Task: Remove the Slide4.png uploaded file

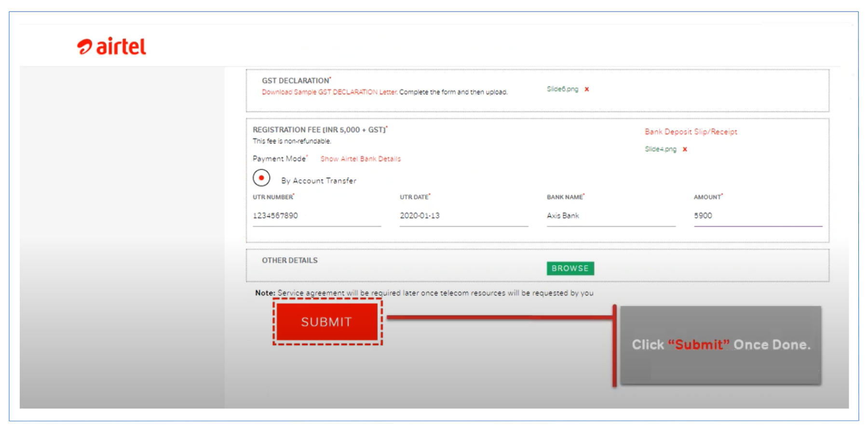Action: coord(685,149)
